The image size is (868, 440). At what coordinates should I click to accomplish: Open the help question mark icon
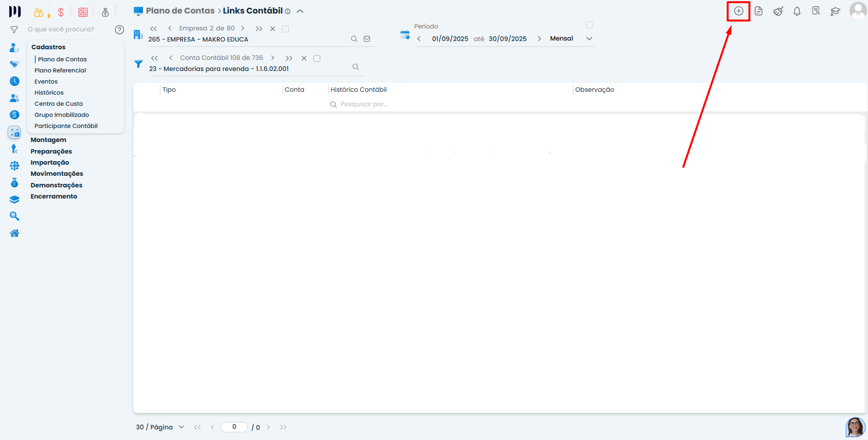[119, 29]
